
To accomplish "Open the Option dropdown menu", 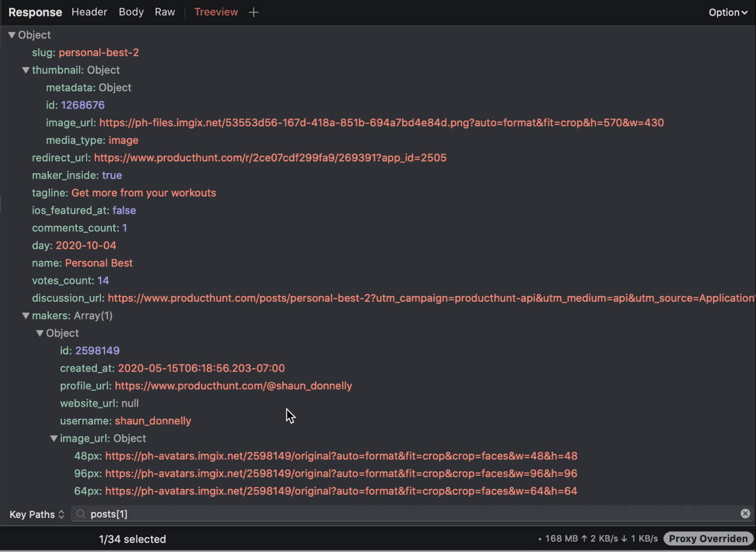I will coord(728,12).
